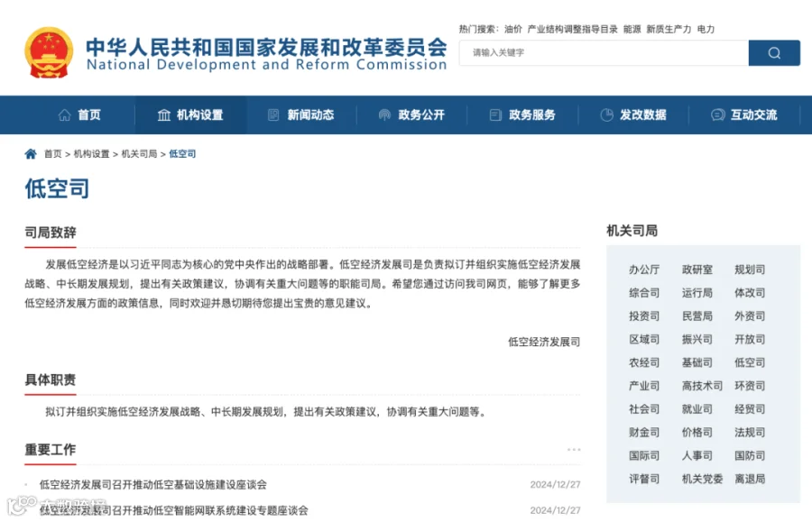This screenshot has width=812, height=522.
Task: Open 价格司 in the department list
Action: 697,433
